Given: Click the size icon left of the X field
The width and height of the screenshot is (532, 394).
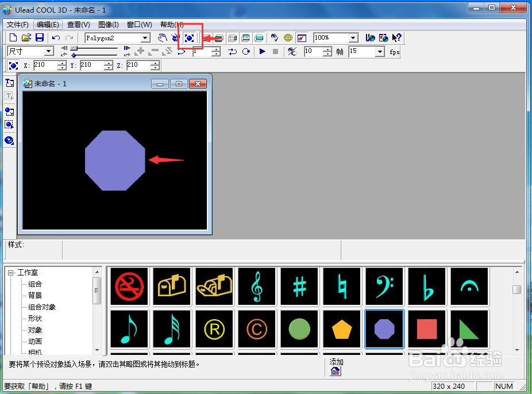Looking at the screenshot, I should (x=13, y=65).
